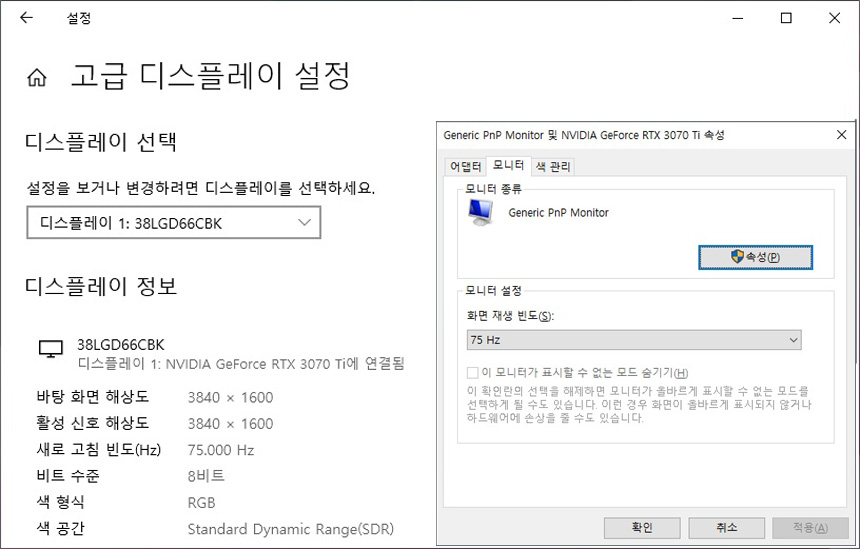860x549 pixels.
Task: Select the 모니터 tab
Action: 508,165
